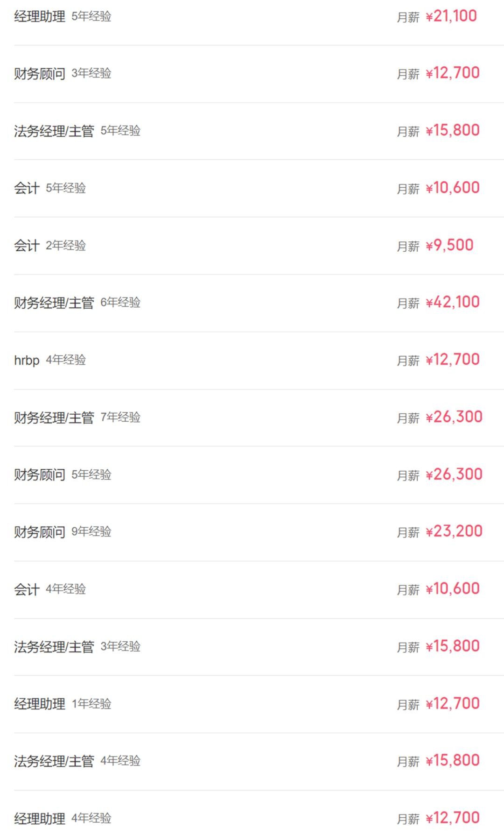Open 法务经理/主管 with 3年经验
The width and height of the screenshot is (504, 835).
(x=54, y=647)
